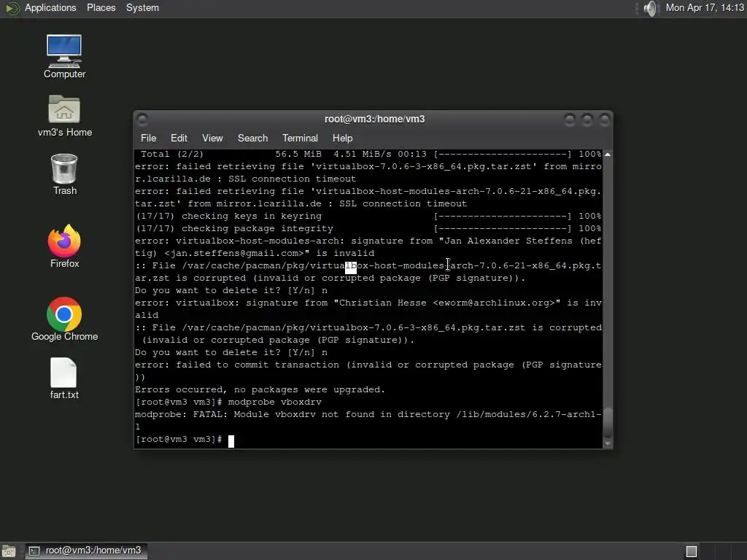The width and height of the screenshot is (747, 560).
Task: Select the fart.txt file icon
Action: point(64,378)
